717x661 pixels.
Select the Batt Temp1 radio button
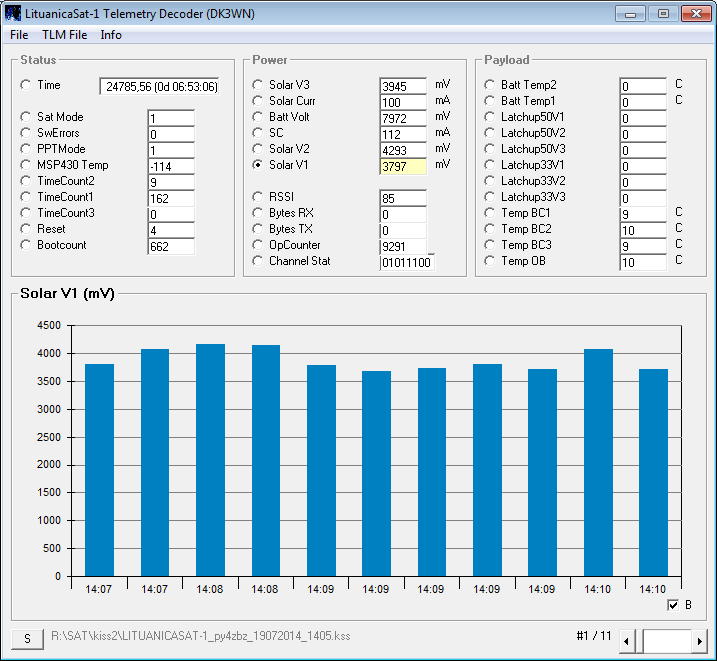(x=490, y=101)
